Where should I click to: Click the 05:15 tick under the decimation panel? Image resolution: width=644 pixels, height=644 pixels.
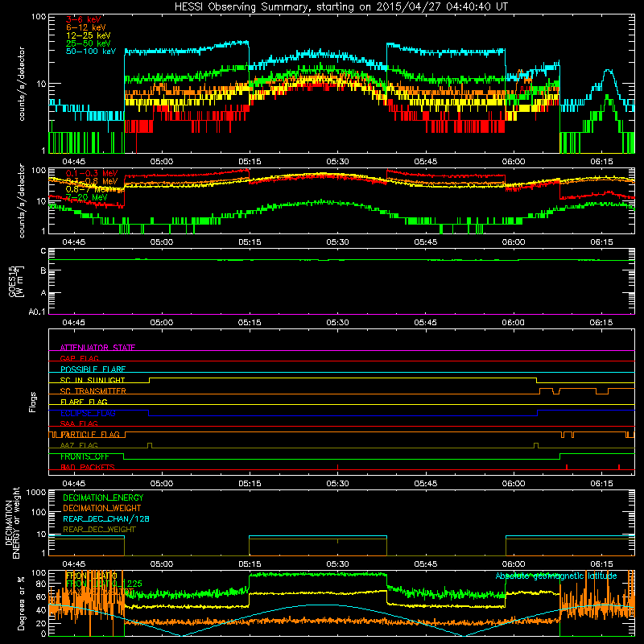pyautogui.click(x=250, y=564)
